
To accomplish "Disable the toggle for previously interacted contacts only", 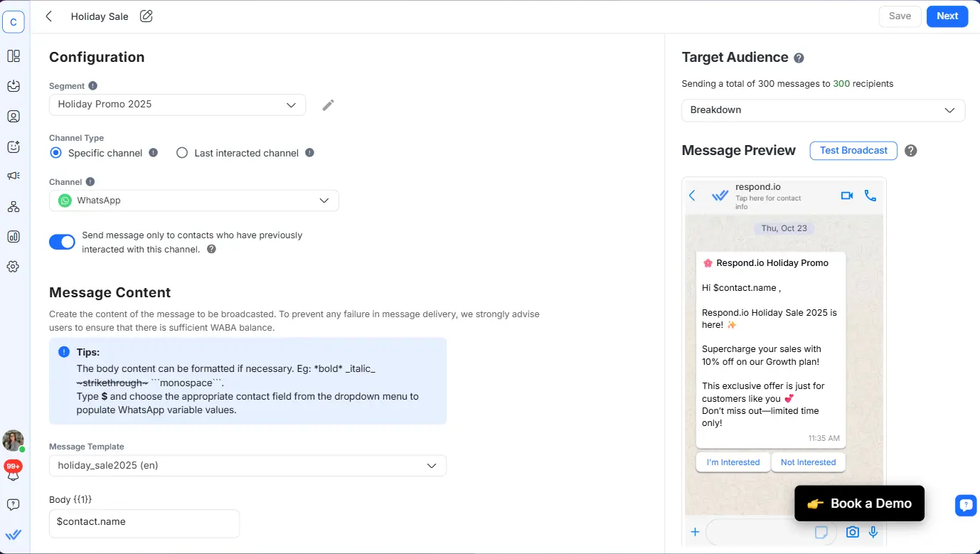I will coord(62,242).
